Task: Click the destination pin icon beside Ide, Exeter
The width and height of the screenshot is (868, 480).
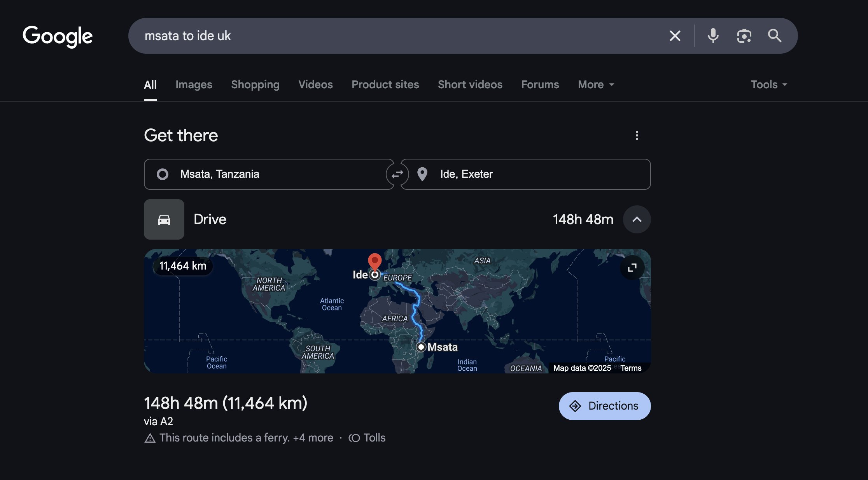Action: pyautogui.click(x=422, y=174)
